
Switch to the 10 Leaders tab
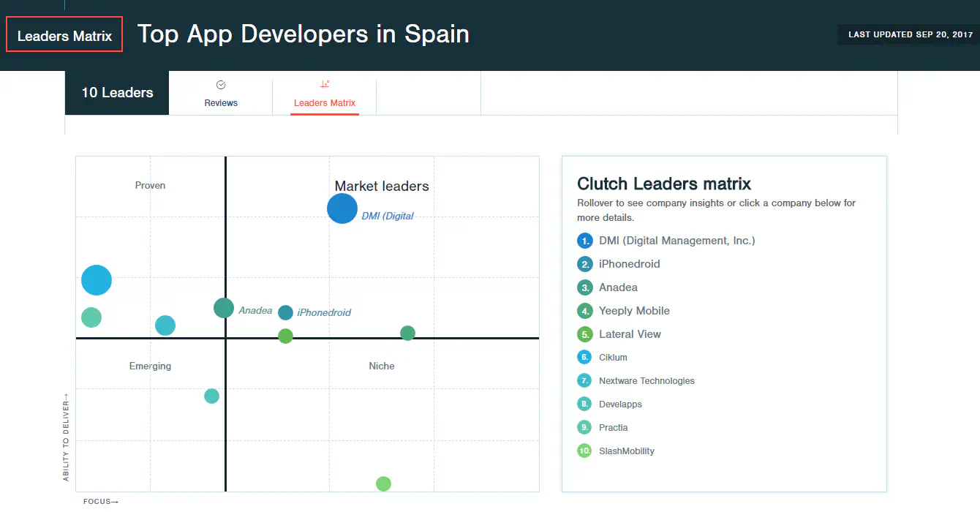tap(116, 92)
